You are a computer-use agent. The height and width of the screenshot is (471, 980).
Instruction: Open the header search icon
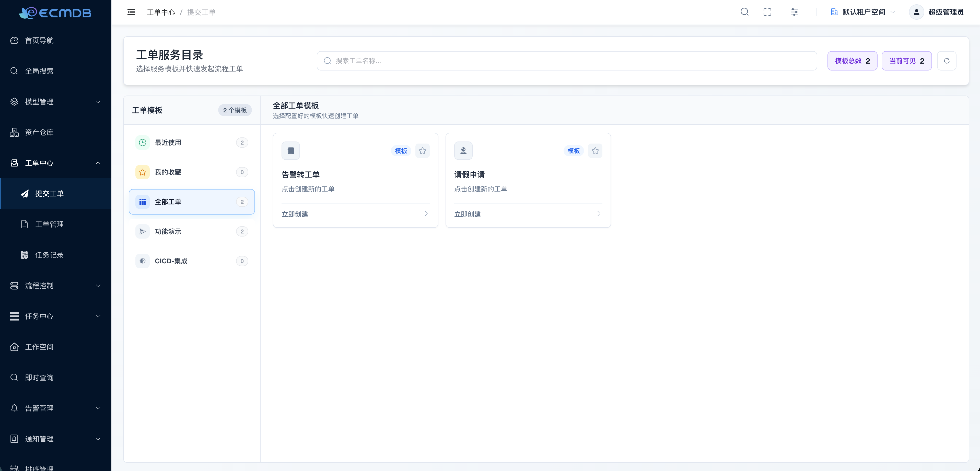tap(744, 12)
